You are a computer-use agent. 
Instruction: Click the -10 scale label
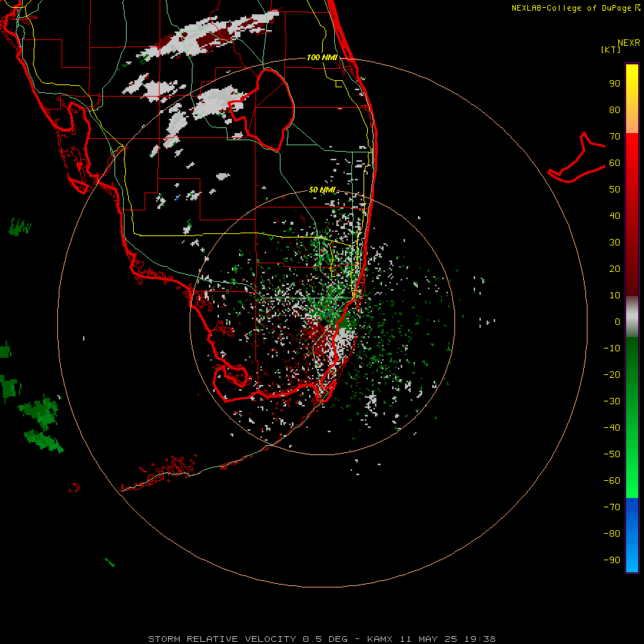click(x=612, y=348)
